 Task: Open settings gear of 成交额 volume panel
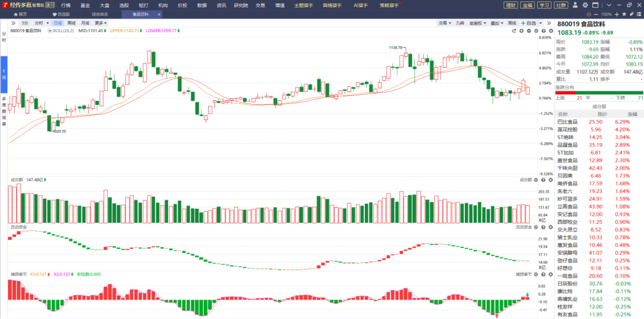(x=536, y=180)
